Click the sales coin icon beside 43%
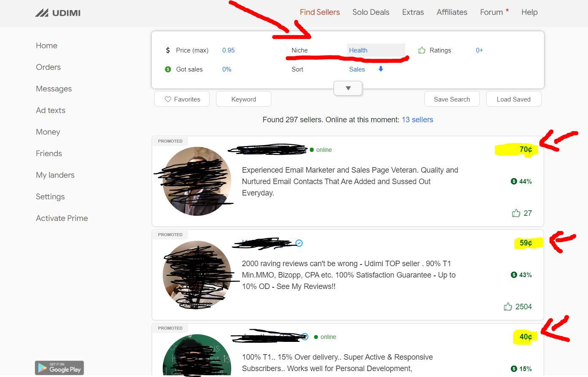 pyautogui.click(x=514, y=275)
